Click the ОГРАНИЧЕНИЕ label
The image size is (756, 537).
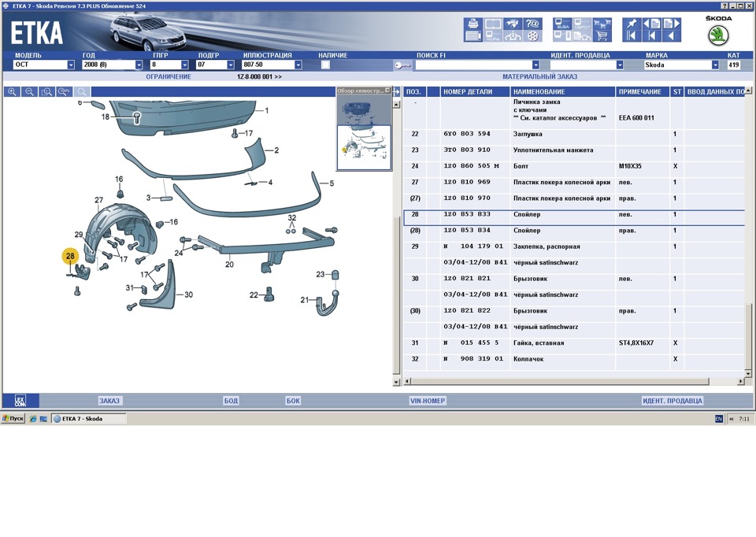pos(169,76)
